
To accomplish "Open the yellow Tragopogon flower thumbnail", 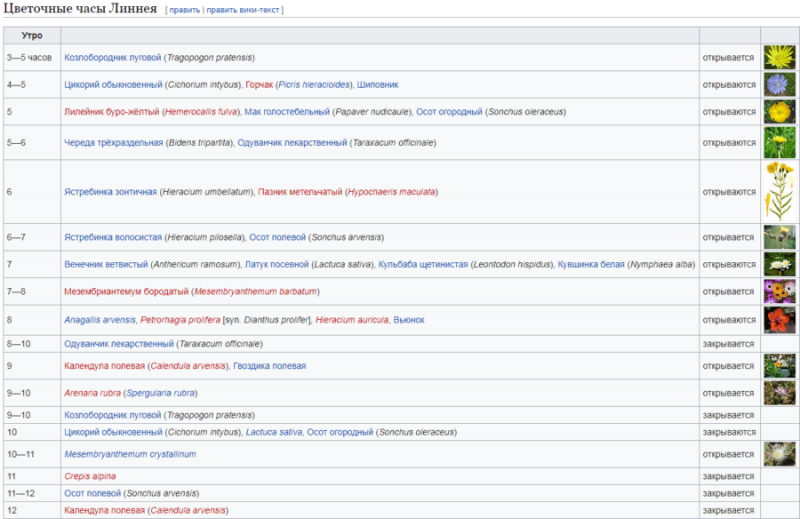I will point(780,57).
